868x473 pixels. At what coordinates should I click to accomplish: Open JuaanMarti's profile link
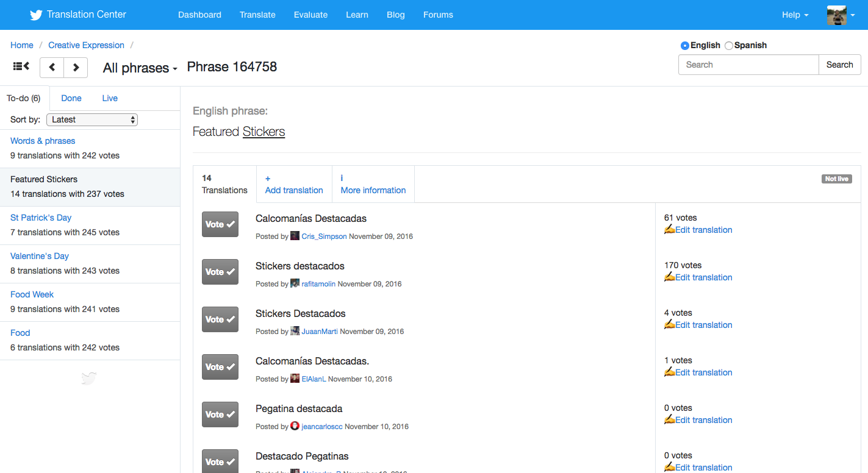pos(320,332)
